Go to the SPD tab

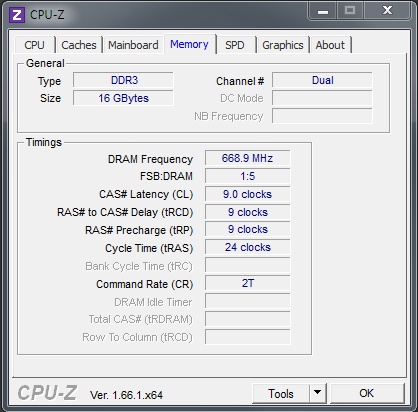pos(235,45)
